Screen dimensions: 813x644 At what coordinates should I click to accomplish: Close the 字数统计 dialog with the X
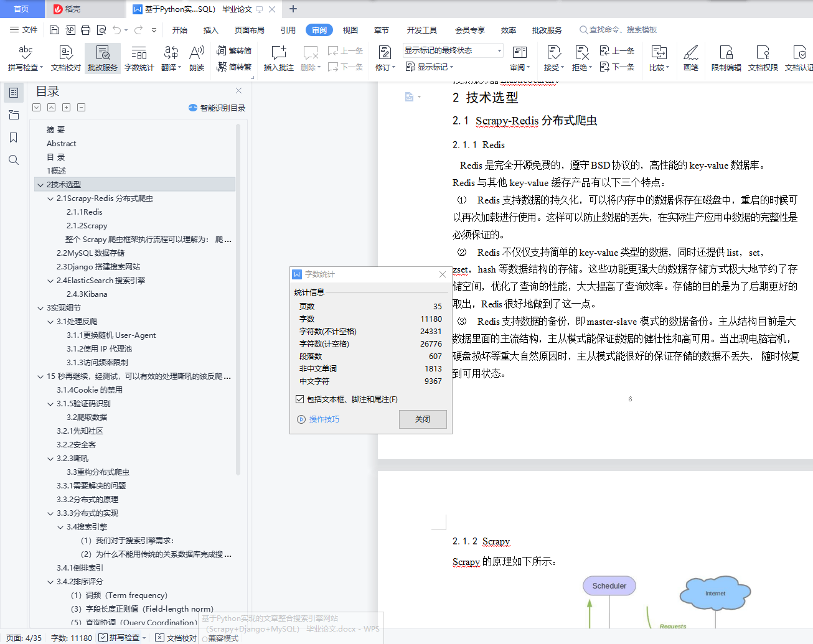[x=442, y=274]
